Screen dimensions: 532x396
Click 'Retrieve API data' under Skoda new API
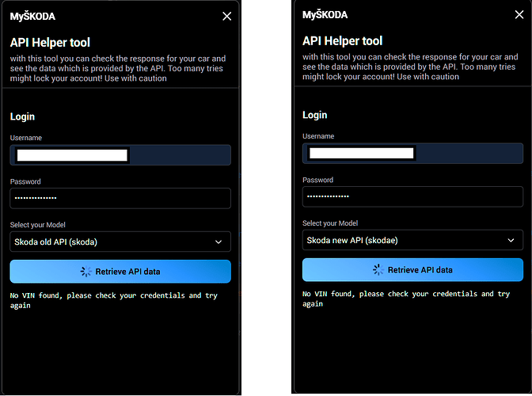[412, 270]
